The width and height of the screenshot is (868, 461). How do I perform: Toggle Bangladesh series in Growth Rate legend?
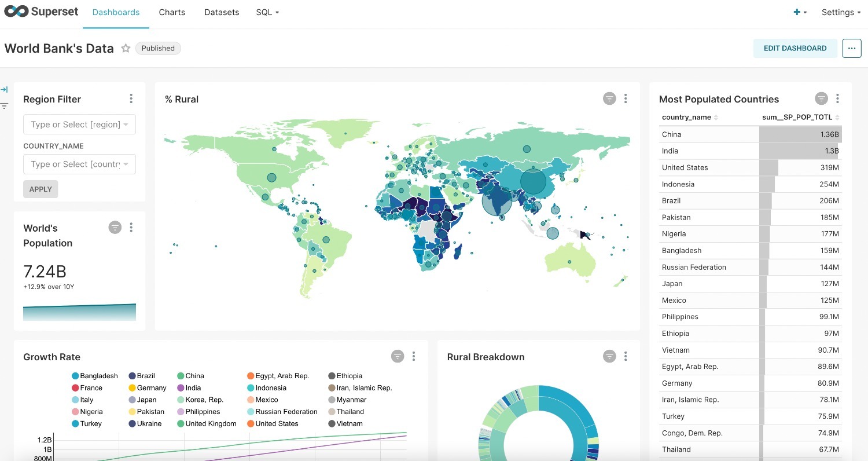point(95,376)
